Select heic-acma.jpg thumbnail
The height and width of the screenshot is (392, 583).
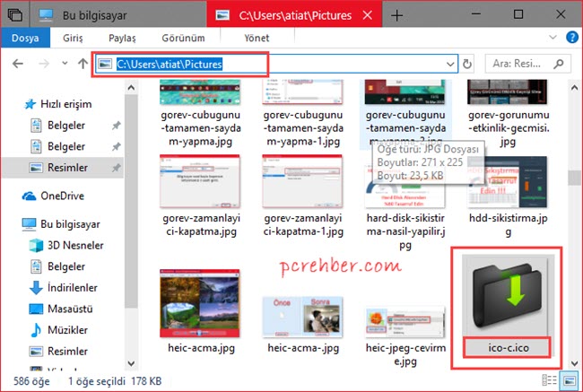[x=200, y=303]
